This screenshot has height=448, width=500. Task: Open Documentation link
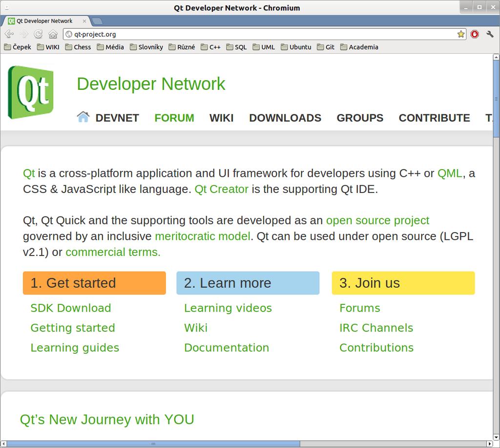pos(227,347)
